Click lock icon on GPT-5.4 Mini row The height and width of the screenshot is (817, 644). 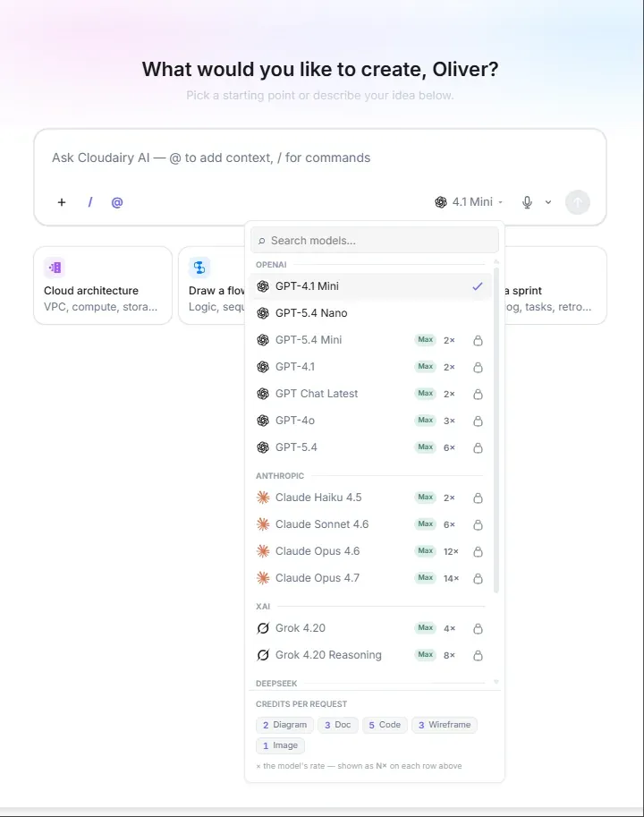point(478,340)
